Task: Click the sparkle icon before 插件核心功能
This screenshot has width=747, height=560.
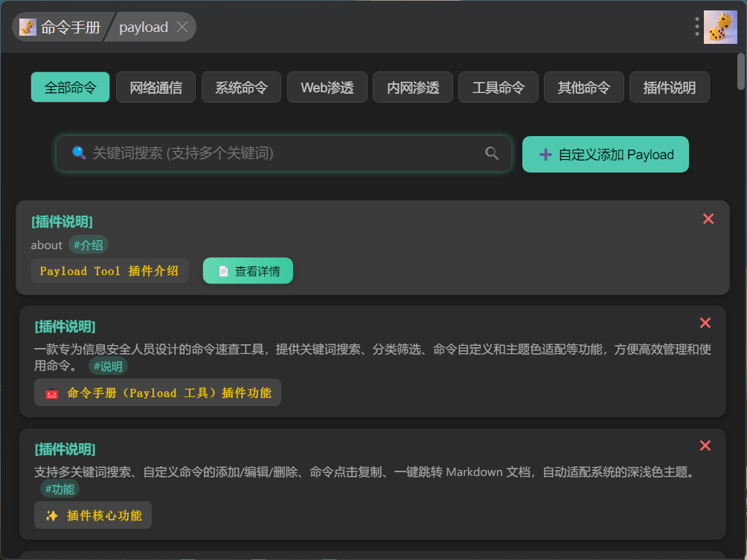Action: [51, 515]
